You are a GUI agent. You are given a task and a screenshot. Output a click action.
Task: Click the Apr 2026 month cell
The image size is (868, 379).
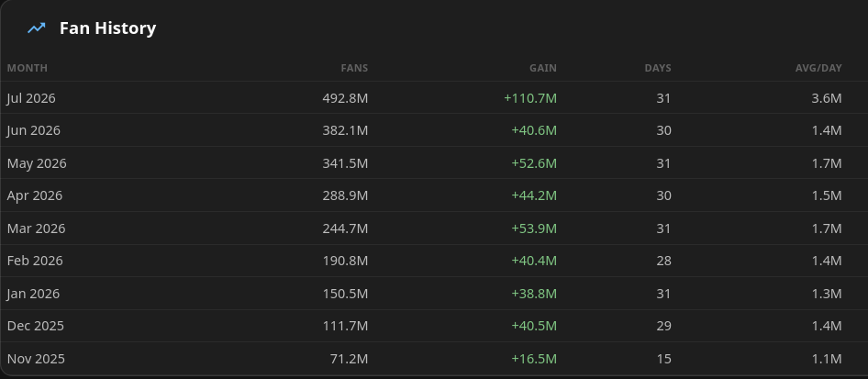35,195
